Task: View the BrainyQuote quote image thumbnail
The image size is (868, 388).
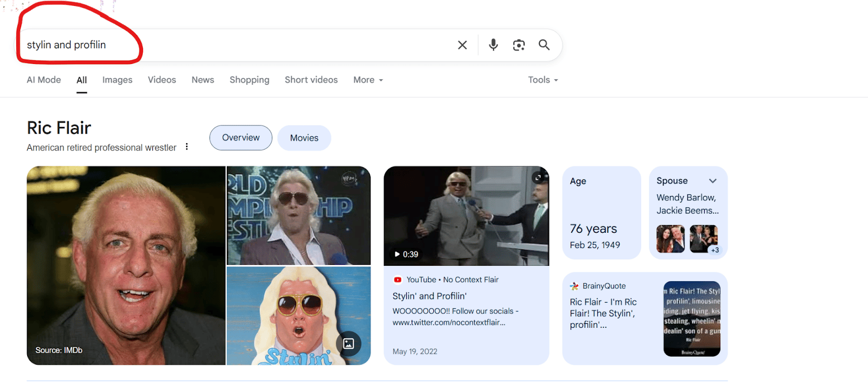Action: coord(692,319)
